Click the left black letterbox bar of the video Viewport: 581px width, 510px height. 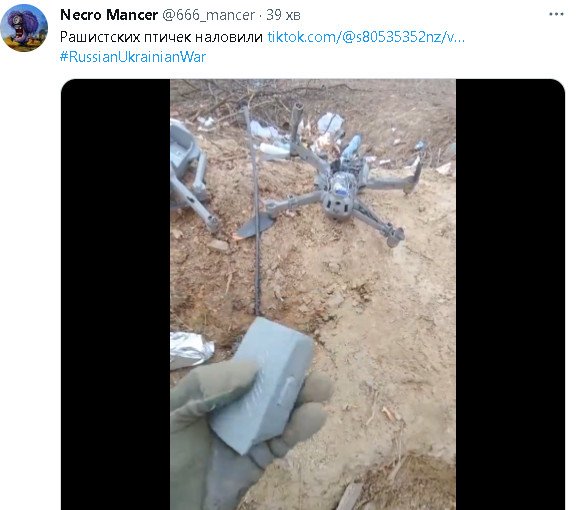coord(116,294)
